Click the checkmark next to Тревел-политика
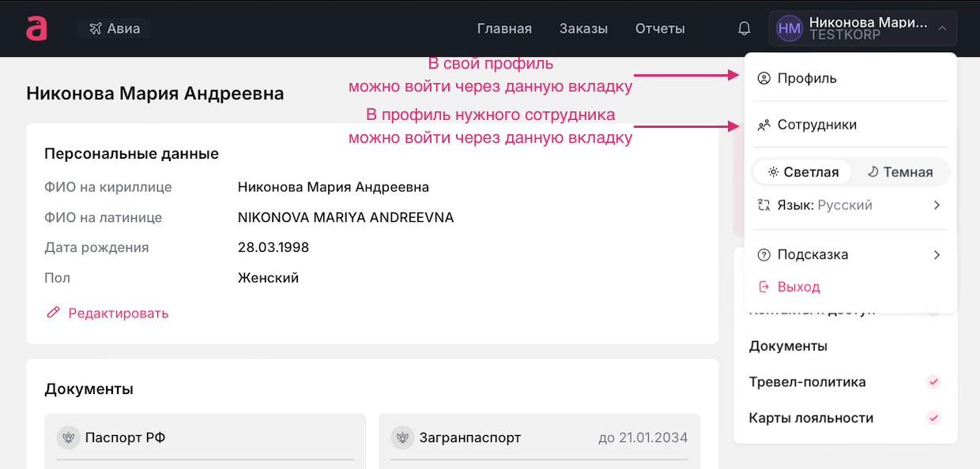Screen dimensions: 980x469 (x=933, y=382)
